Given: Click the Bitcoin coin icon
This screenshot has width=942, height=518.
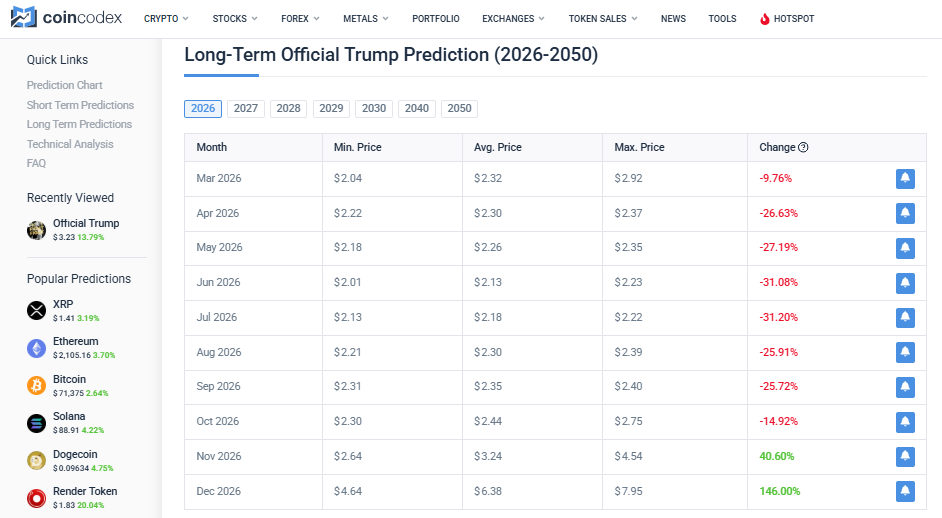Looking at the screenshot, I should coord(37,385).
